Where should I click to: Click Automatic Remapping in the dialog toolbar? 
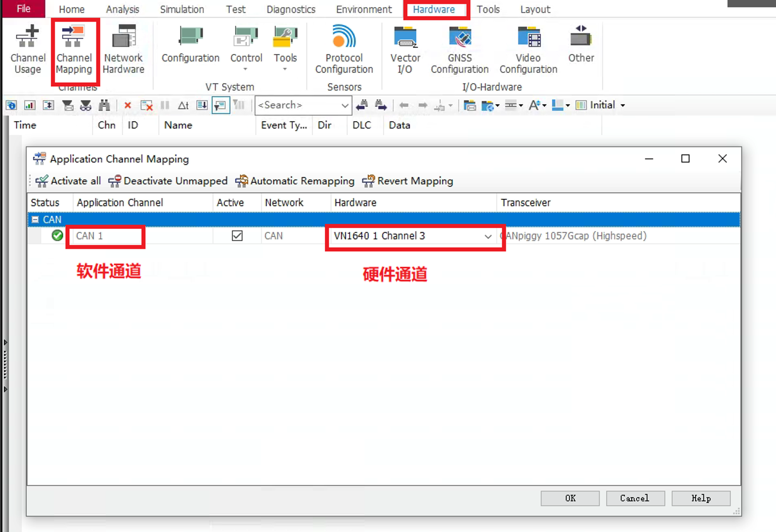click(x=295, y=181)
